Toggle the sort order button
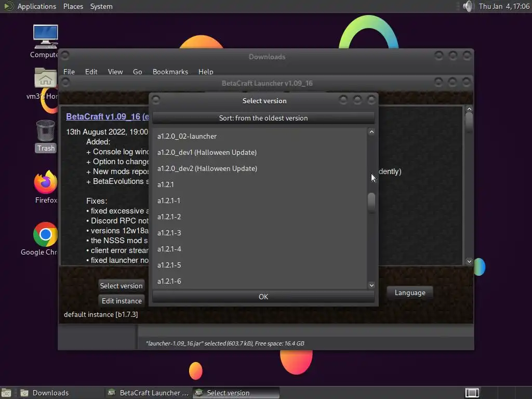Viewport: 532px width, 399px height. coord(263,118)
